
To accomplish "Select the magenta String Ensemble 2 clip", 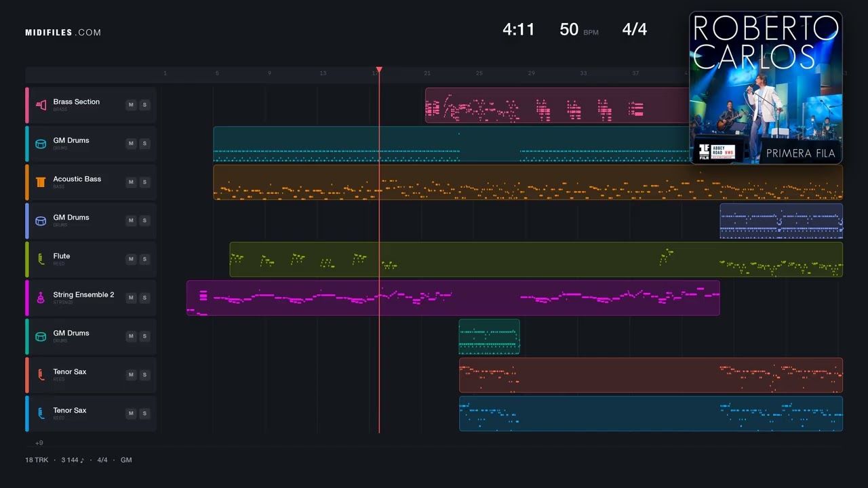I will click(453, 298).
